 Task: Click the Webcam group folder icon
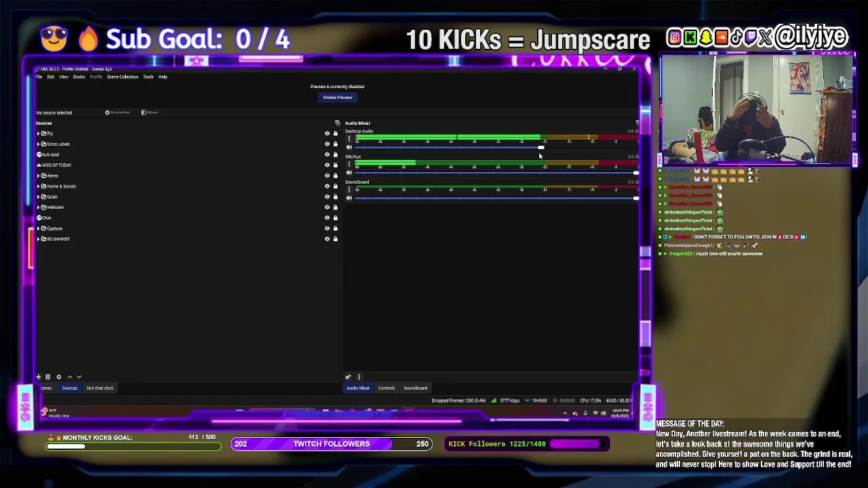(x=44, y=207)
